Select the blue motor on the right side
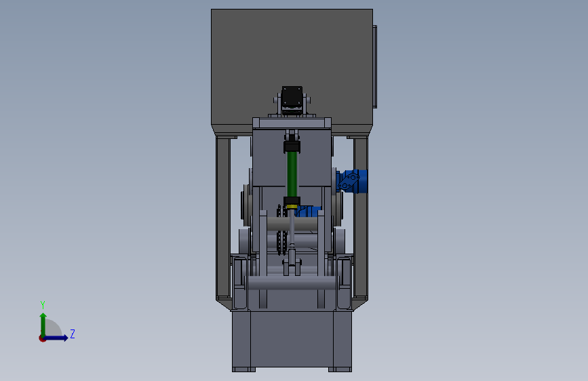588x381 pixels. (352, 181)
